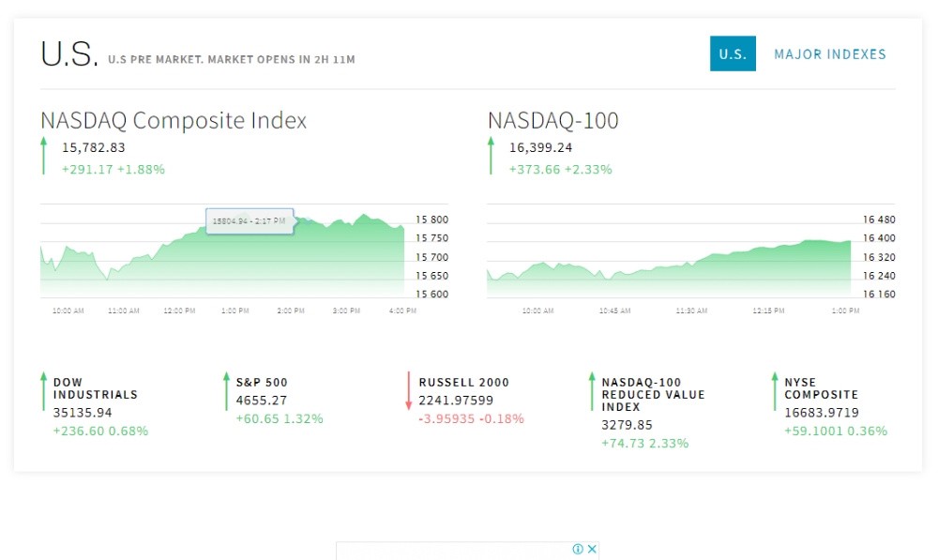Open the NYSE Composite quote
The width and height of the screenshot is (938, 560).
(x=822, y=388)
